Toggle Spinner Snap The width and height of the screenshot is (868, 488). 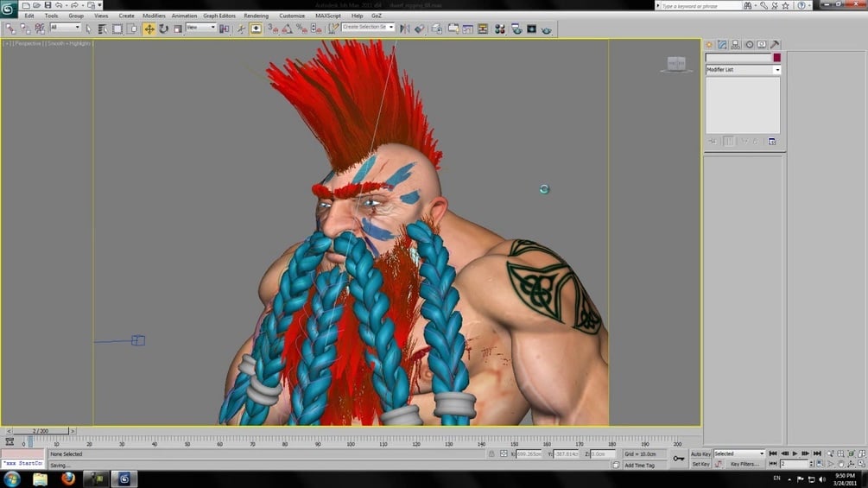(x=316, y=29)
